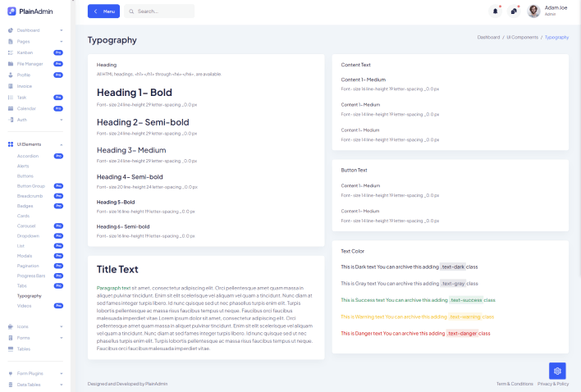Click the Dashboard breadcrumb link
581x392 pixels.
488,37
